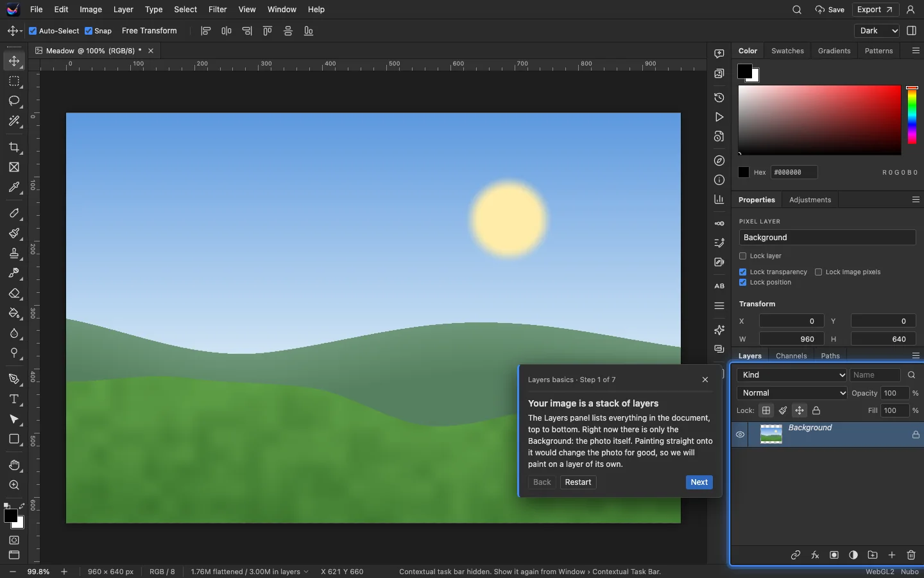Open the Dark theme dropdown
This screenshot has height=578, width=924.
[x=877, y=31]
